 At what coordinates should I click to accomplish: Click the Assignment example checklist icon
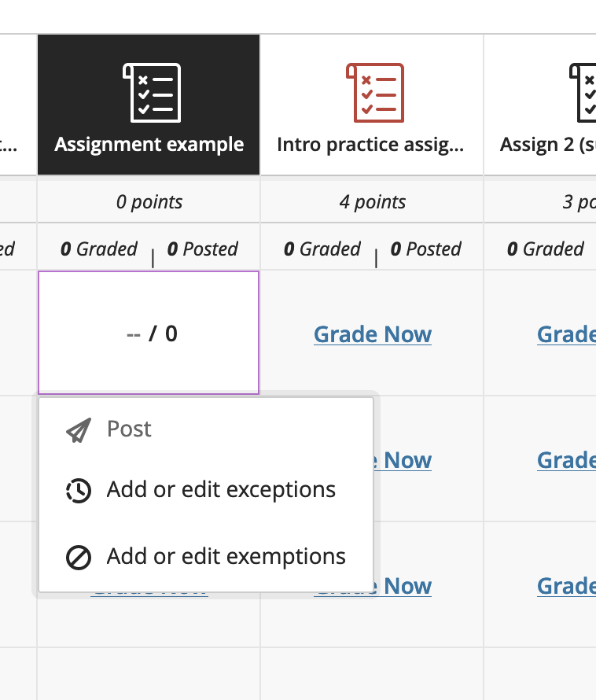pos(152,93)
